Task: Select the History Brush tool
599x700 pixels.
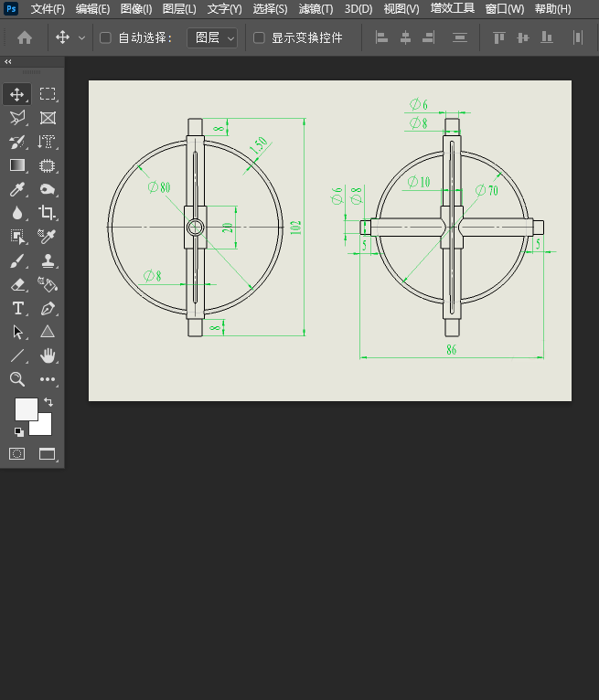Action: (x=17, y=142)
